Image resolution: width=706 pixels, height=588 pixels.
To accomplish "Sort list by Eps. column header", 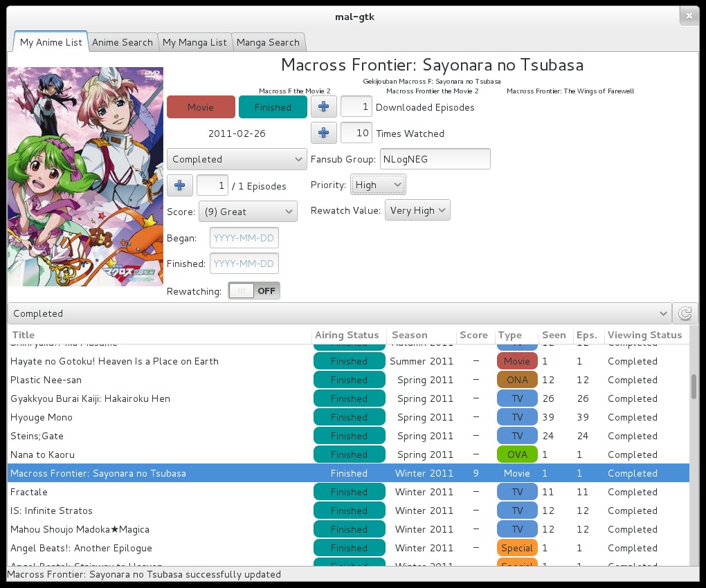I will tap(588, 336).
